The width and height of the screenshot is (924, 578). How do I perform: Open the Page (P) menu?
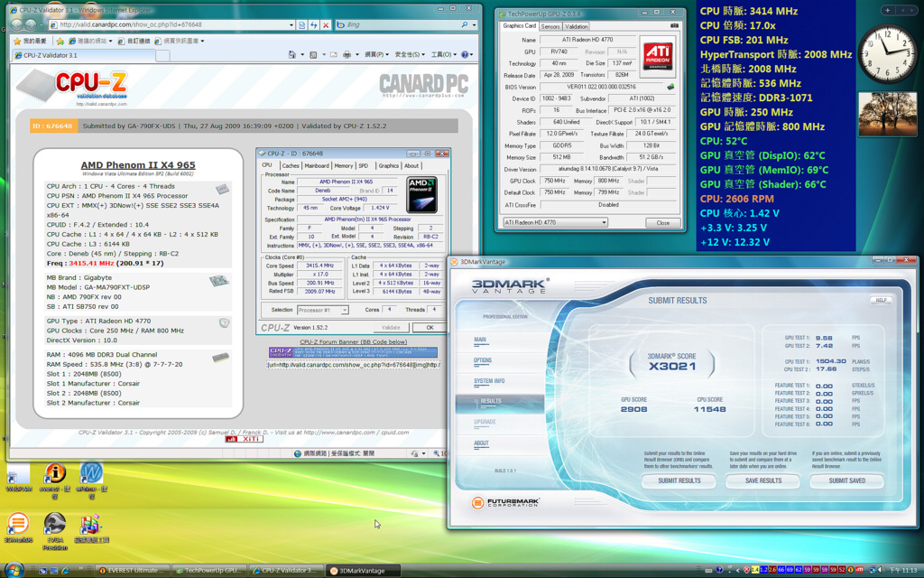376,54
